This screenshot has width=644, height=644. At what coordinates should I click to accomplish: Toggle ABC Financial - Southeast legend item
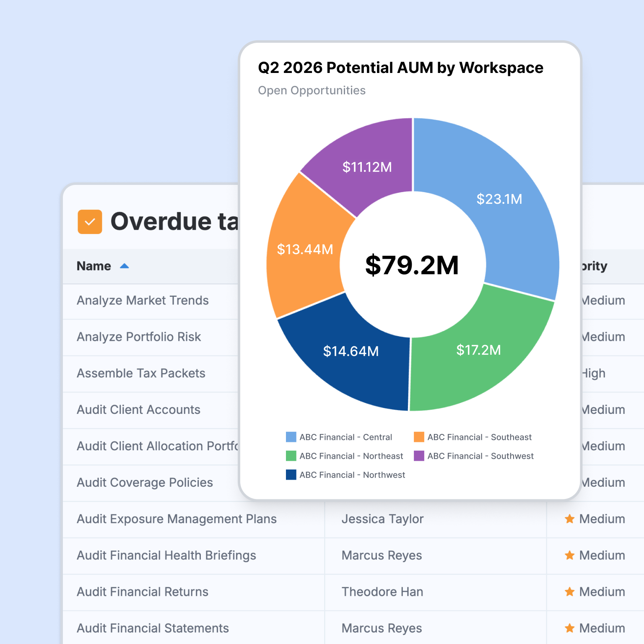pyautogui.click(x=473, y=437)
